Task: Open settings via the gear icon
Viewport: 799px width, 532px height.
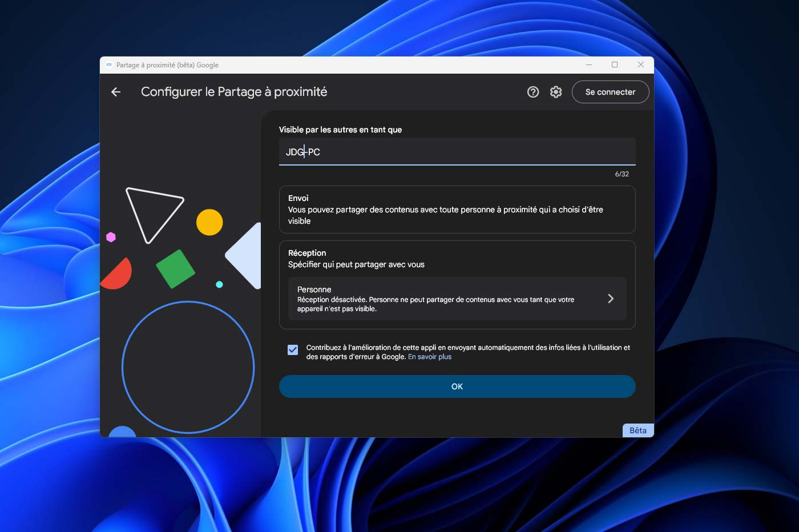Action: tap(556, 92)
